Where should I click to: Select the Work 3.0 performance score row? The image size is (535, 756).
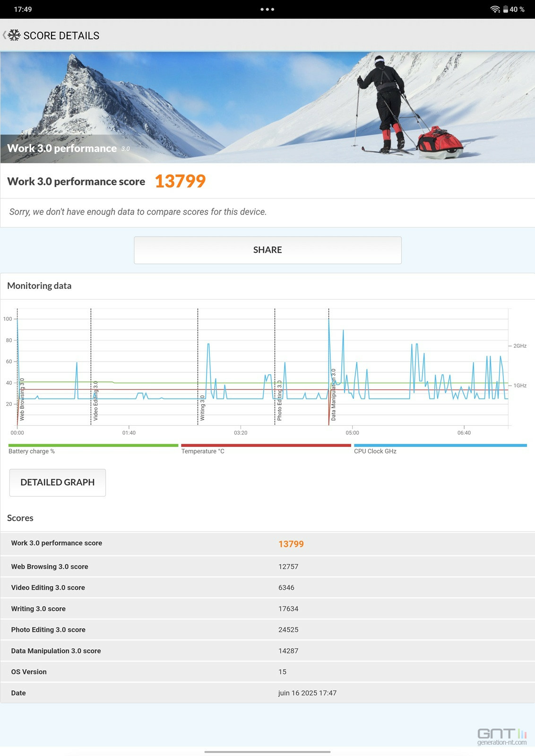tap(267, 544)
